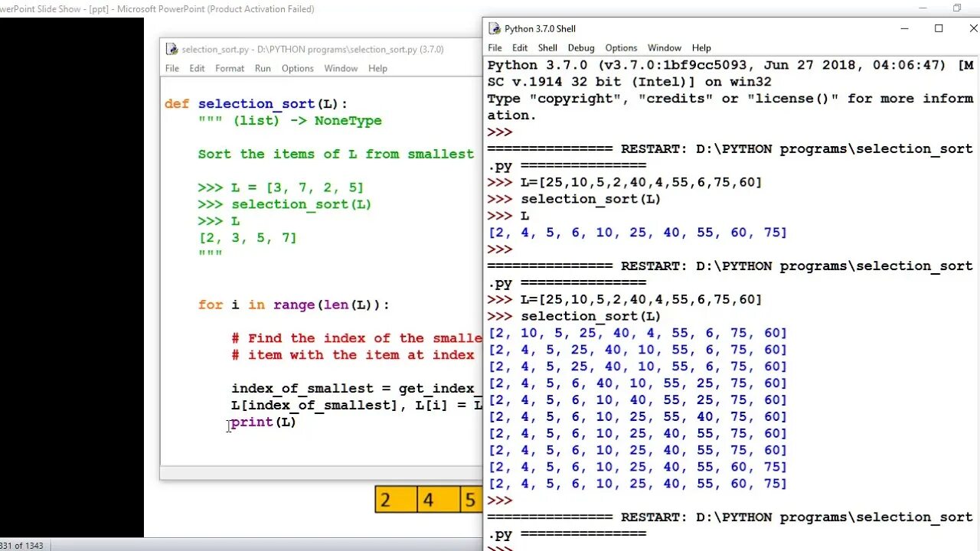Image resolution: width=980 pixels, height=551 pixels.
Task: Click first 'L=[25,10,5,2,40,4,55,6,75,60]' shell line
Action: tap(625, 182)
